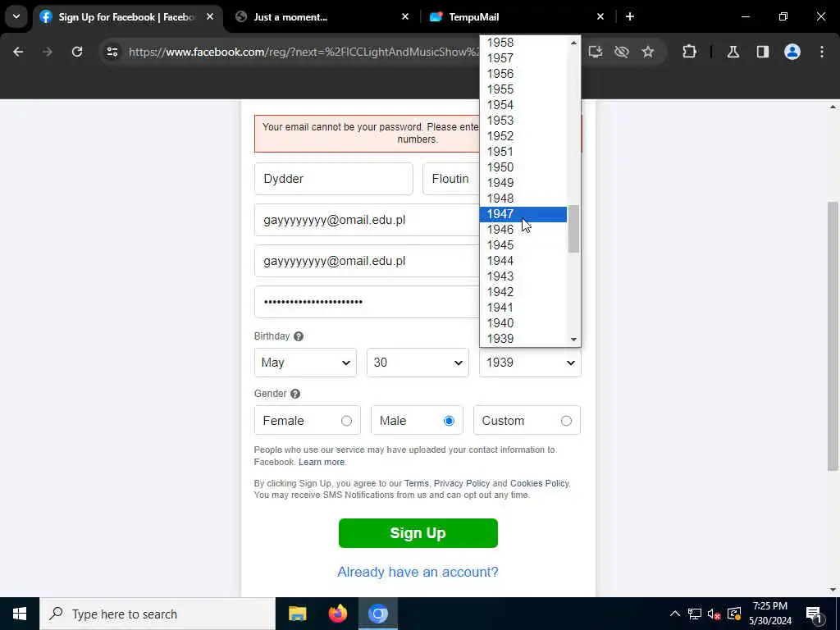Click the first email input field
840x630 pixels.
[x=367, y=220]
